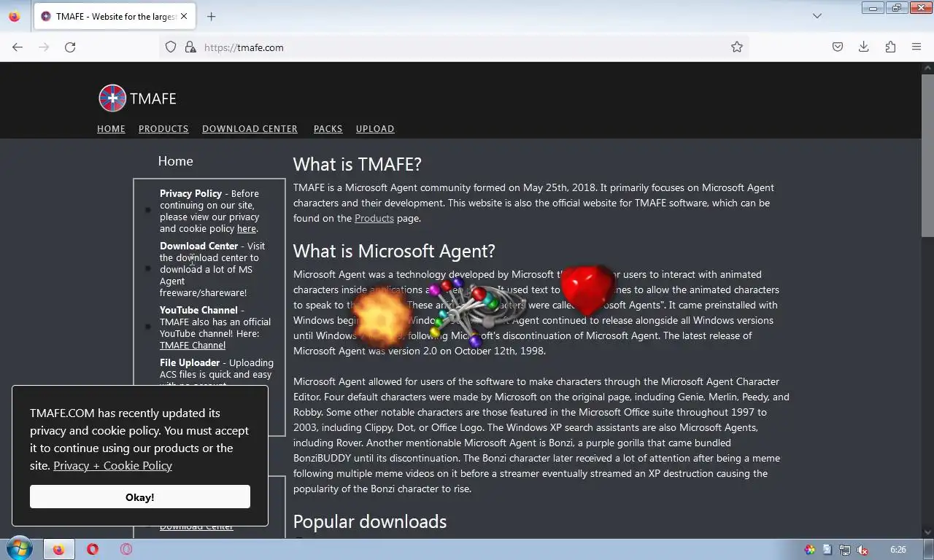Open the PRODUCTS nav menu item
934x560 pixels.
163,129
